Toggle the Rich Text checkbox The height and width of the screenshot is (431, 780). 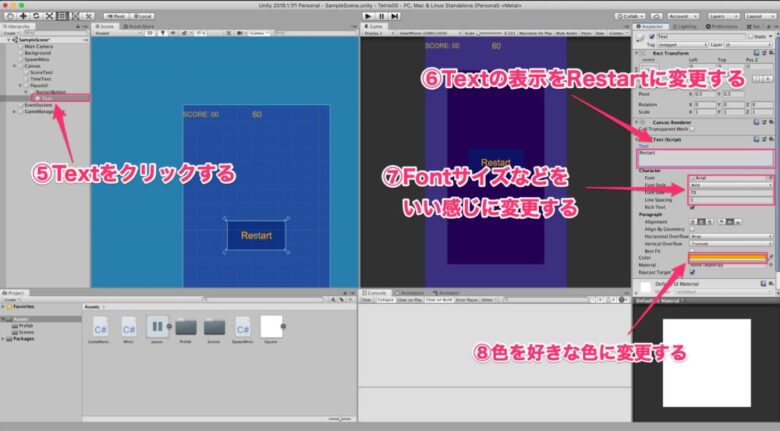coord(692,207)
